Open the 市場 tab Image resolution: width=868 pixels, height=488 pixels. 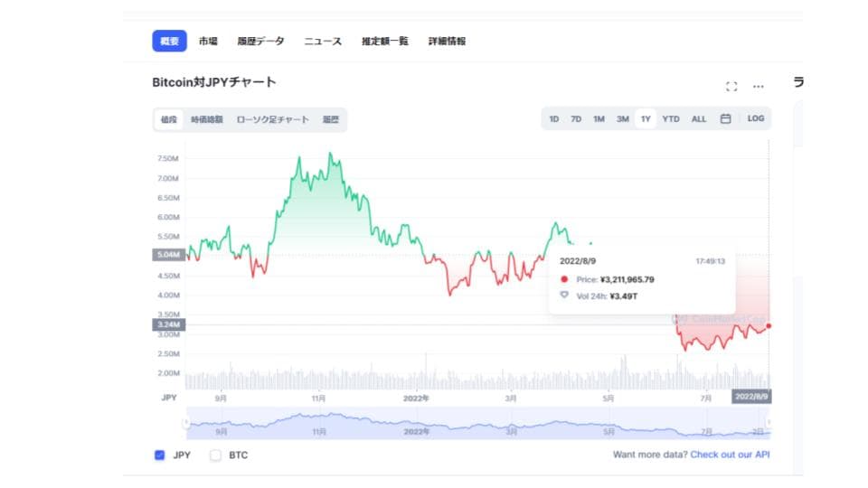coord(208,41)
